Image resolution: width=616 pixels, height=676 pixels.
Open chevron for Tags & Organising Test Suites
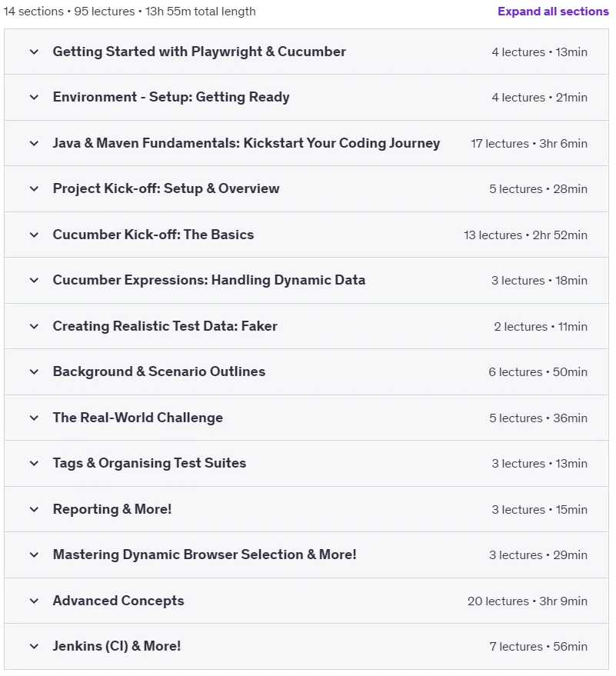point(34,464)
